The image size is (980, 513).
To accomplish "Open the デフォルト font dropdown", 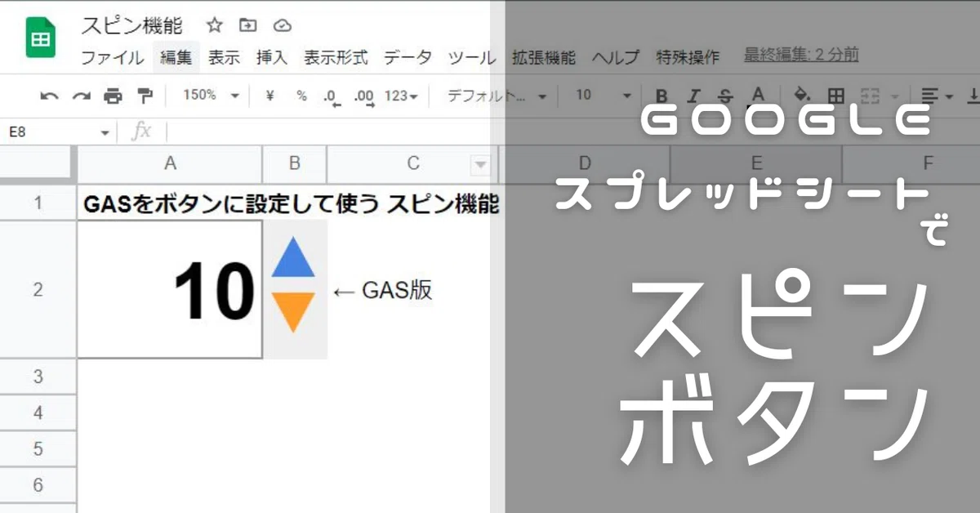I will tap(497, 96).
